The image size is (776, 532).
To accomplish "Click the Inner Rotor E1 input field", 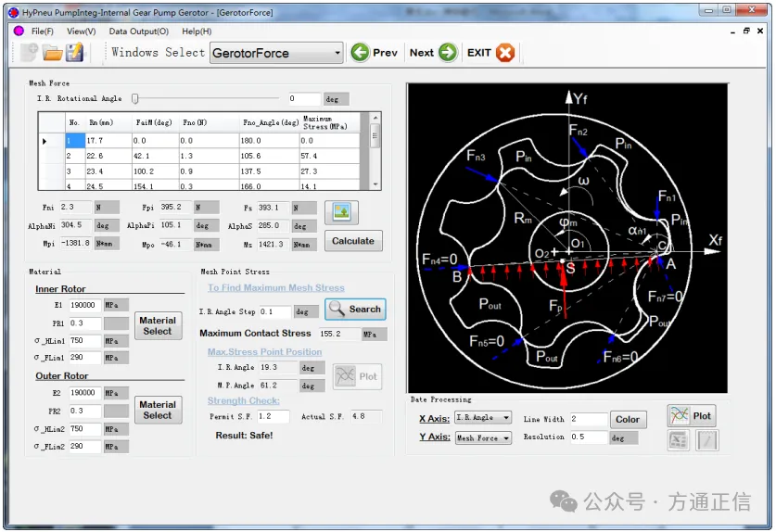I will click(x=85, y=305).
